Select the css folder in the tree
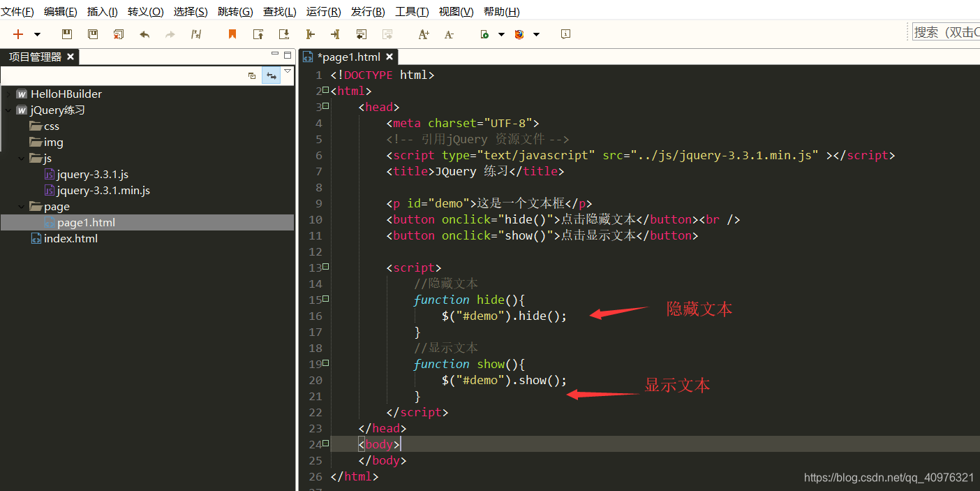 point(45,126)
